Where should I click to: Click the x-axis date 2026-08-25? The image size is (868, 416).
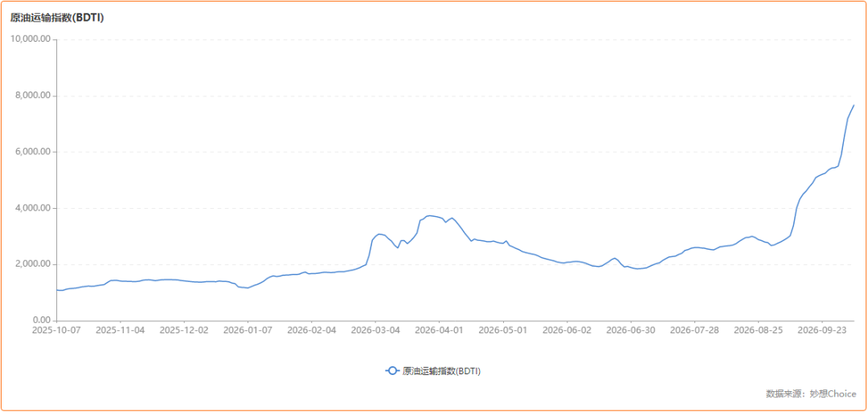click(x=758, y=330)
